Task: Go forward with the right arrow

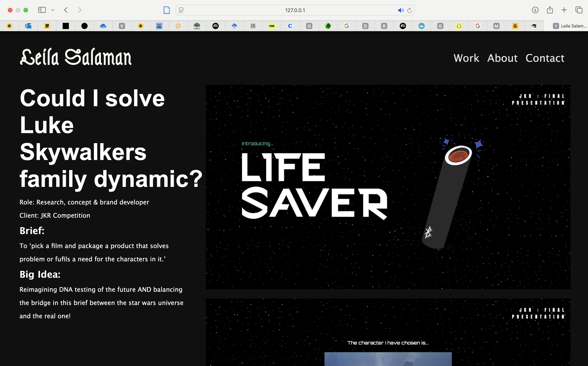Action: (x=79, y=10)
